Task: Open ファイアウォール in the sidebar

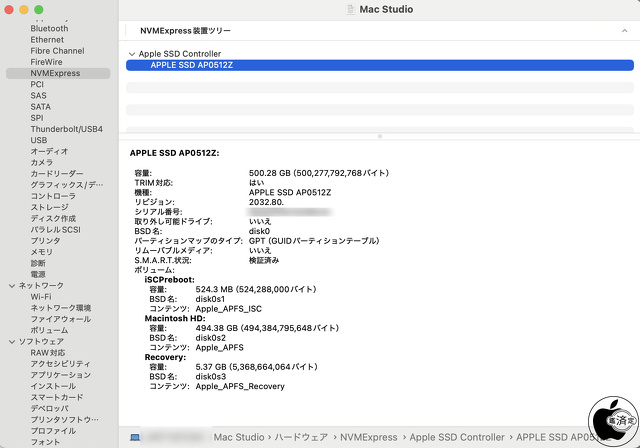Action: click(60, 319)
